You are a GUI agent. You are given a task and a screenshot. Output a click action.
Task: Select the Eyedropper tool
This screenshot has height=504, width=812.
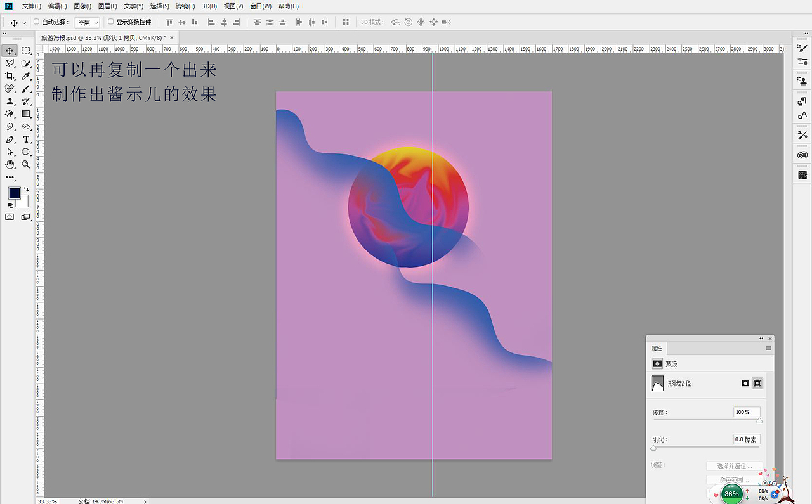point(26,76)
